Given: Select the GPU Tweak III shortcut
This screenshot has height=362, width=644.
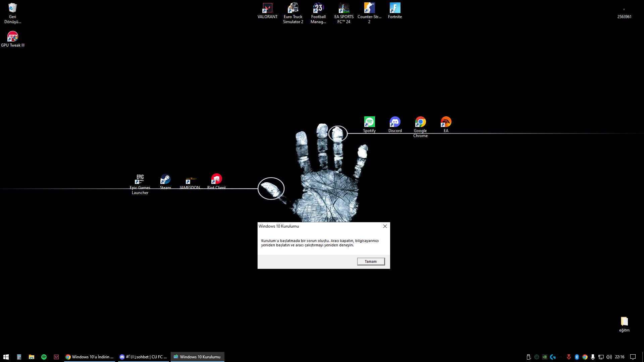Looking at the screenshot, I should (13, 39).
